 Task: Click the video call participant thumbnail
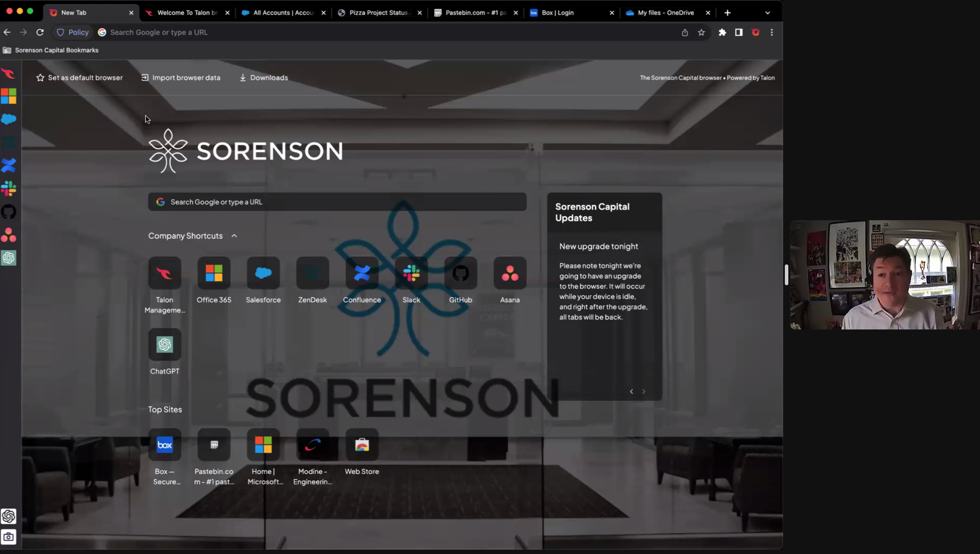click(x=885, y=275)
